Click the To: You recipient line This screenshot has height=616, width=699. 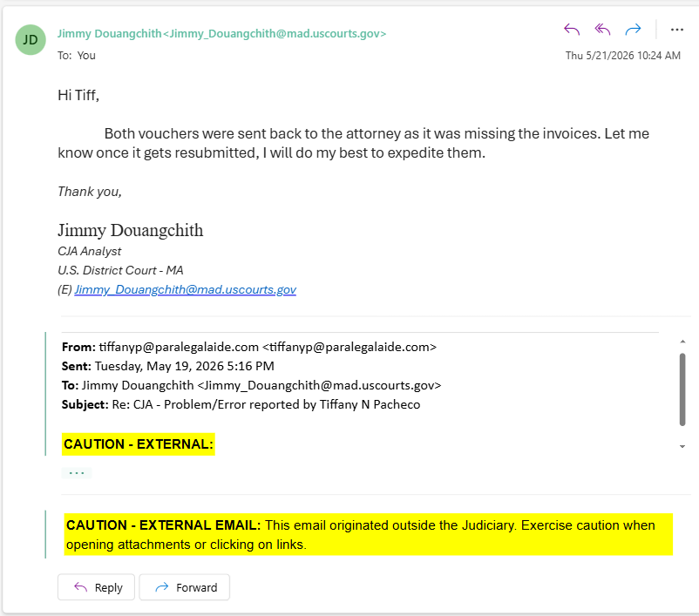[76, 55]
